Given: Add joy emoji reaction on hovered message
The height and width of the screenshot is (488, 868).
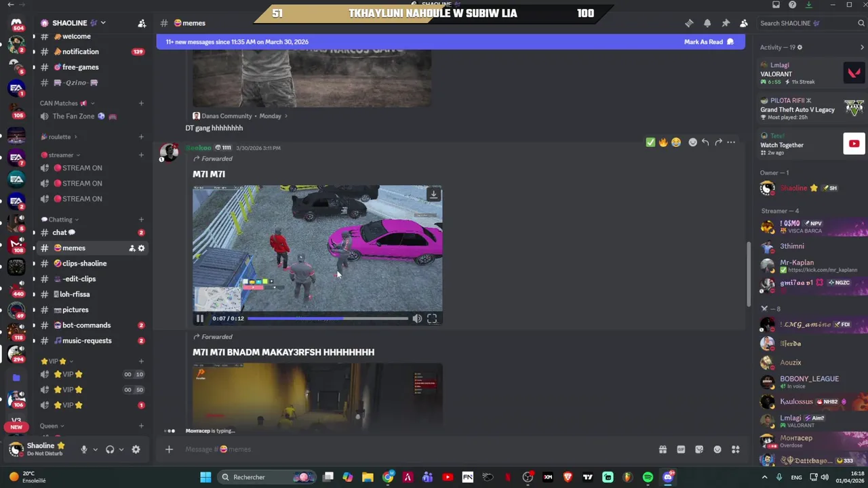Looking at the screenshot, I should (x=676, y=142).
